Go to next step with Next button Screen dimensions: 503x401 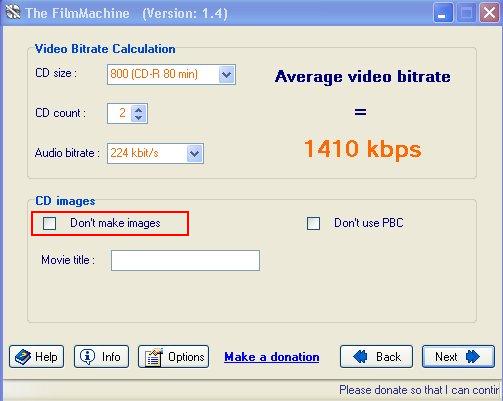458,357
